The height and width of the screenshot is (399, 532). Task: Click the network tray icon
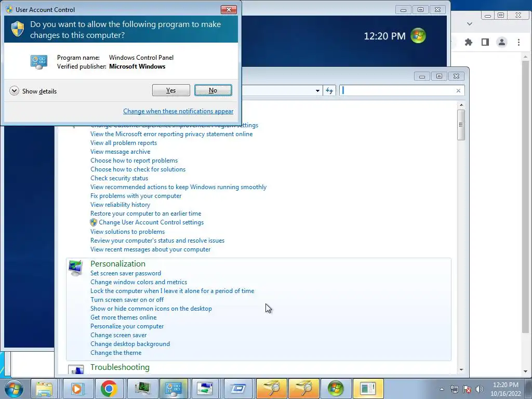click(454, 389)
